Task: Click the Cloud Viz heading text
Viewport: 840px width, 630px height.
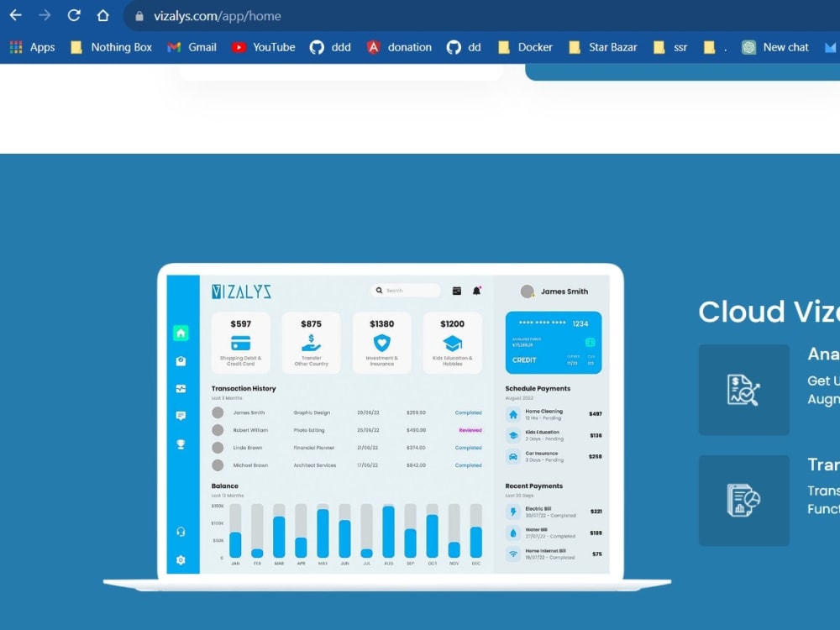Action: [x=769, y=312]
